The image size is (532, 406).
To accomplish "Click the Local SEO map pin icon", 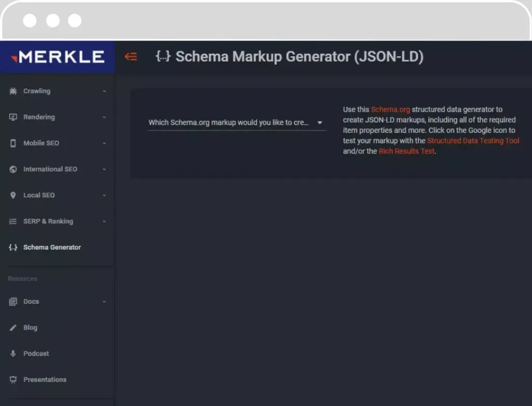I will tap(13, 195).
